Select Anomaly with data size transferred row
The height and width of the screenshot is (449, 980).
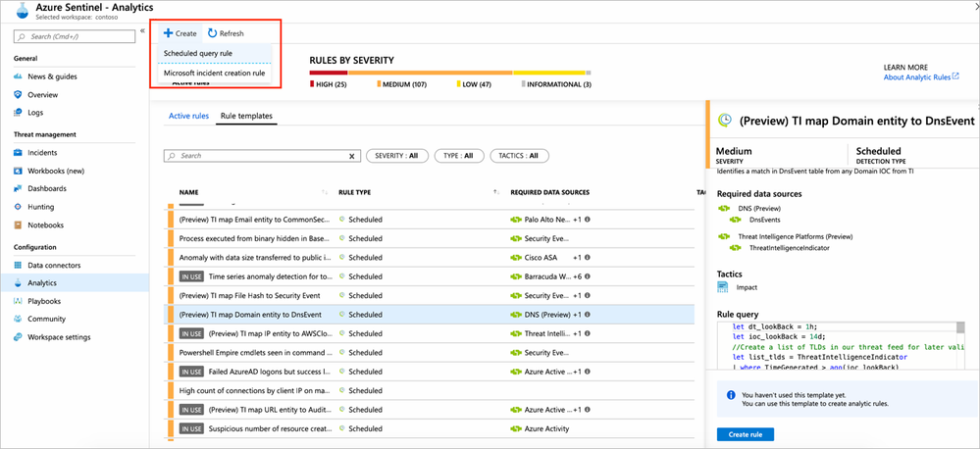coord(429,257)
